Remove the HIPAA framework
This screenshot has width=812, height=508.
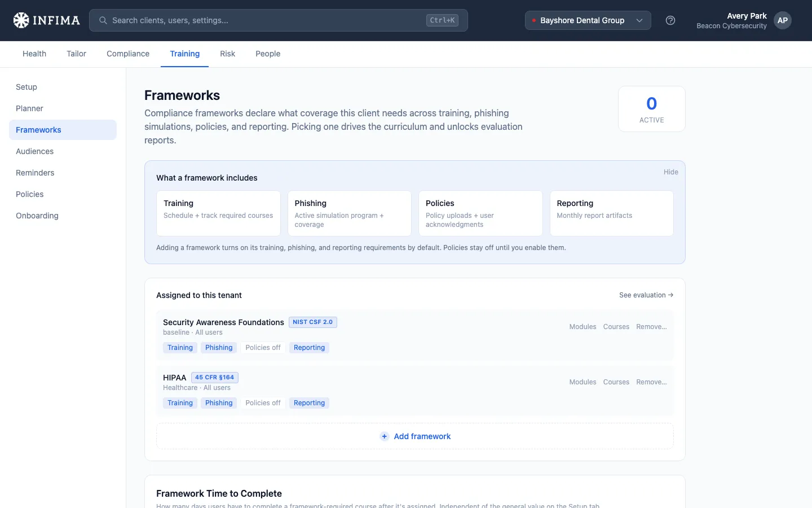pos(651,382)
